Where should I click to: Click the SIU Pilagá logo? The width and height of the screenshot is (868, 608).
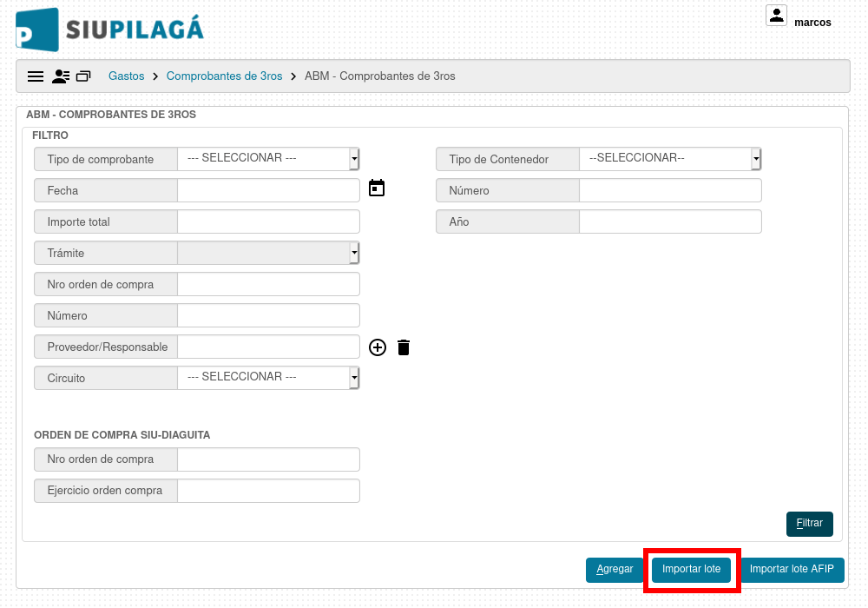pos(109,30)
